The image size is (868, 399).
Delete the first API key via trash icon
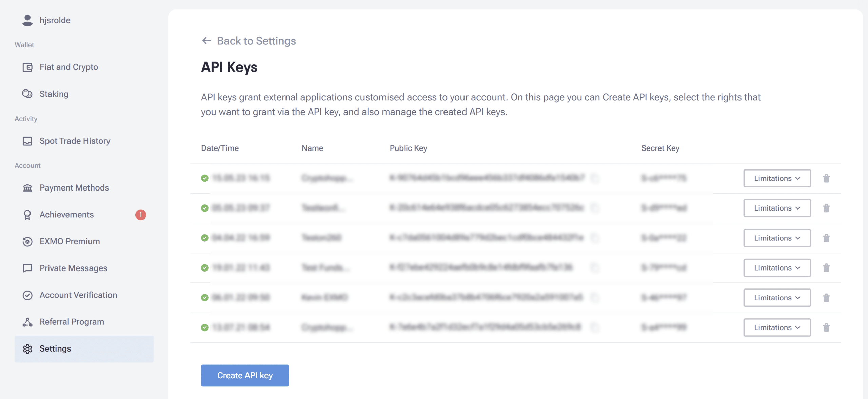tap(826, 178)
